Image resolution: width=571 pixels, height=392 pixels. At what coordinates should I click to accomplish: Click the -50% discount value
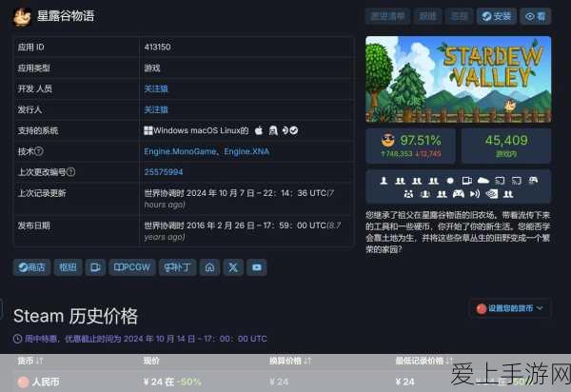(189, 382)
